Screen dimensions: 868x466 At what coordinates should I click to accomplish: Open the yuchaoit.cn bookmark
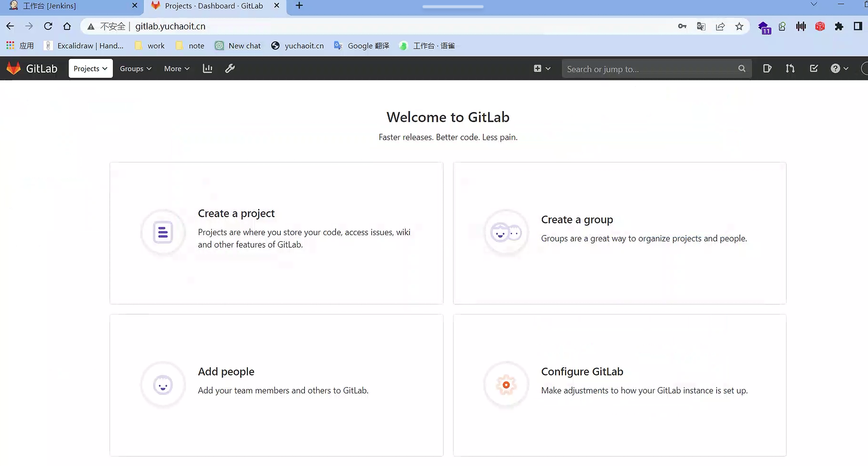click(x=298, y=45)
